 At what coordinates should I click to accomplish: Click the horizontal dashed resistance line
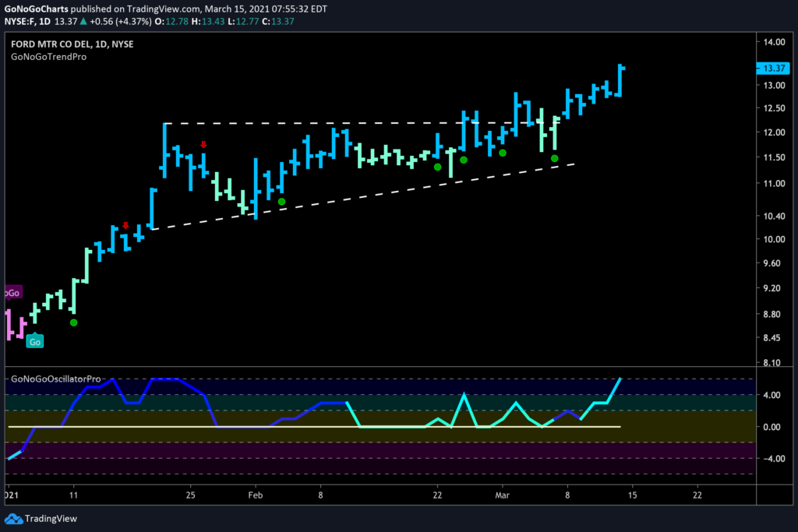362,123
